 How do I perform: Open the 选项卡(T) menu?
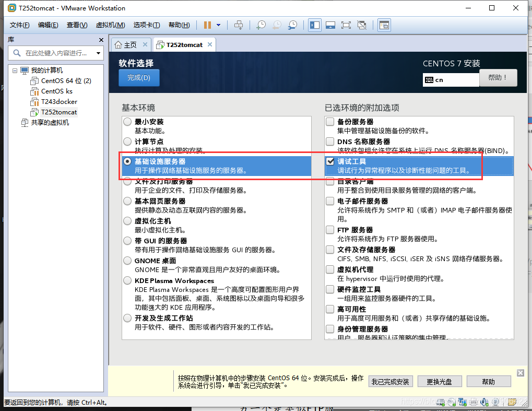click(147, 25)
